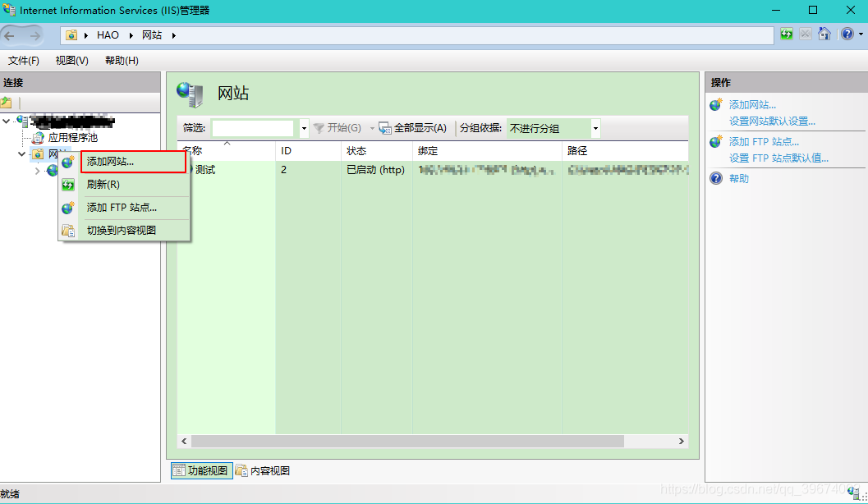Switch to 功能视图 tab
The width and height of the screenshot is (868, 504).
tap(201, 471)
